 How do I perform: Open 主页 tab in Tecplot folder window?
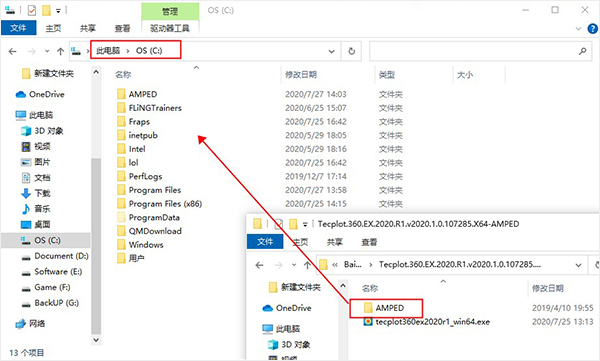coord(300,242)
